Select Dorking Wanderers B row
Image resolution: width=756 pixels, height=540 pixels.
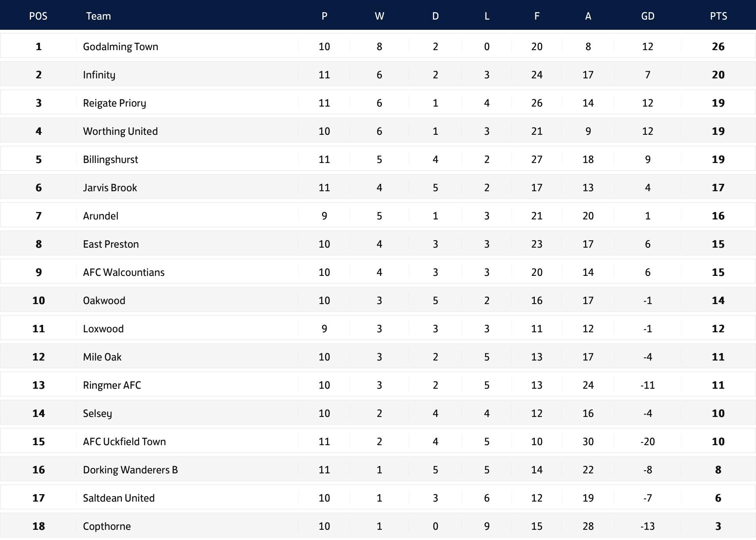tap(378, 469)
